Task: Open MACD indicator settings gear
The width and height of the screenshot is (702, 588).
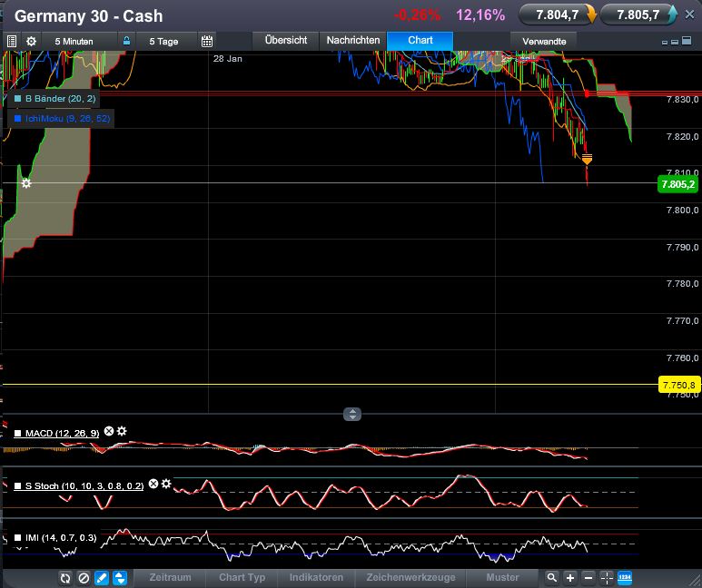Action: coord(122,431)
